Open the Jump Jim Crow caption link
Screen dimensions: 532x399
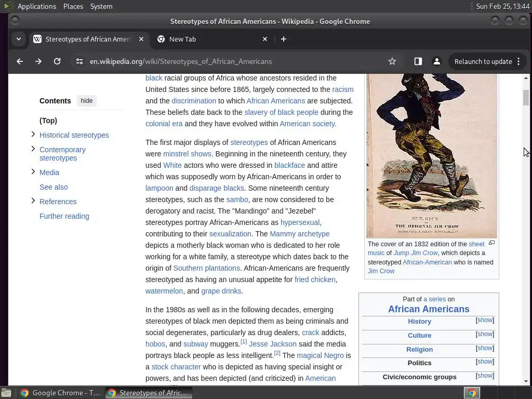point(416,253)
